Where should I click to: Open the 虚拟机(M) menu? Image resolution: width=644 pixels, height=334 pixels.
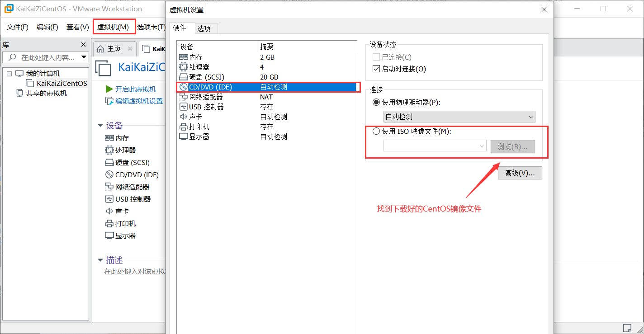pyautogui.click(x=113, y=27)
